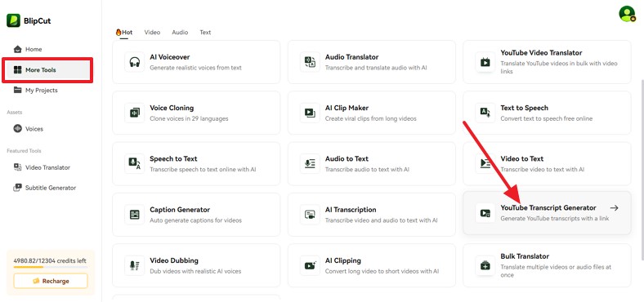Click 'Convert long video to short videos with AI'

382,271
